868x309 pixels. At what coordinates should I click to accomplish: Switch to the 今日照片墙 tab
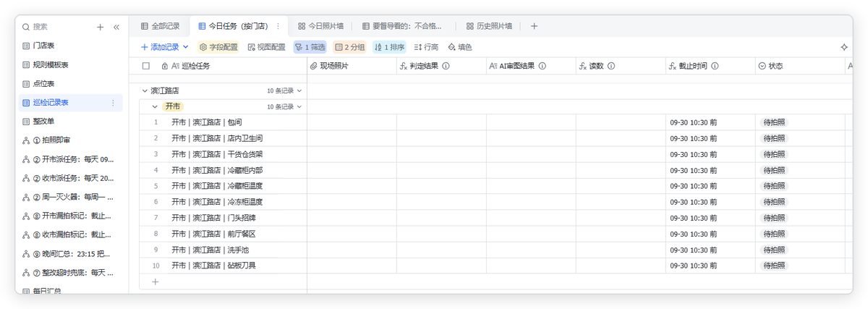(x=320, y=26)
